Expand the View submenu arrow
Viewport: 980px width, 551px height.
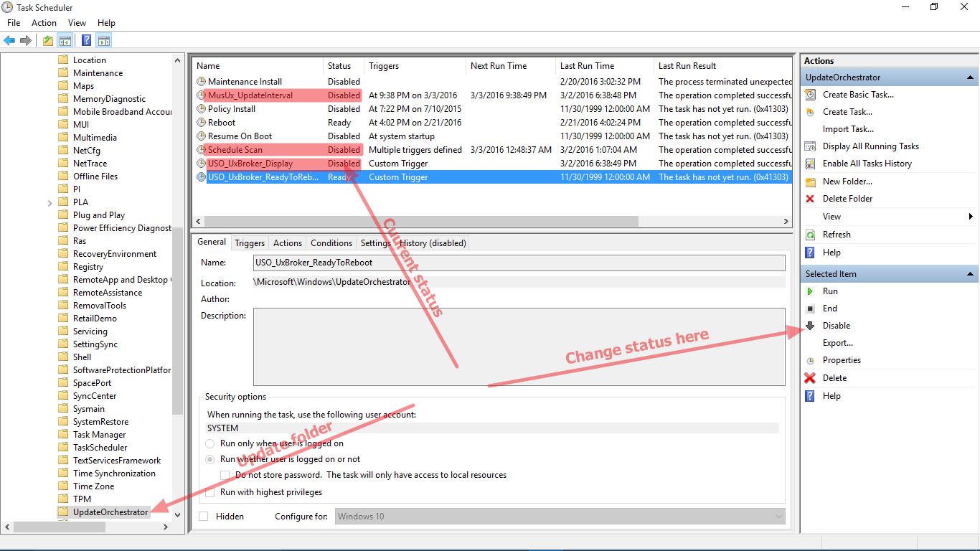pos(971,217)
